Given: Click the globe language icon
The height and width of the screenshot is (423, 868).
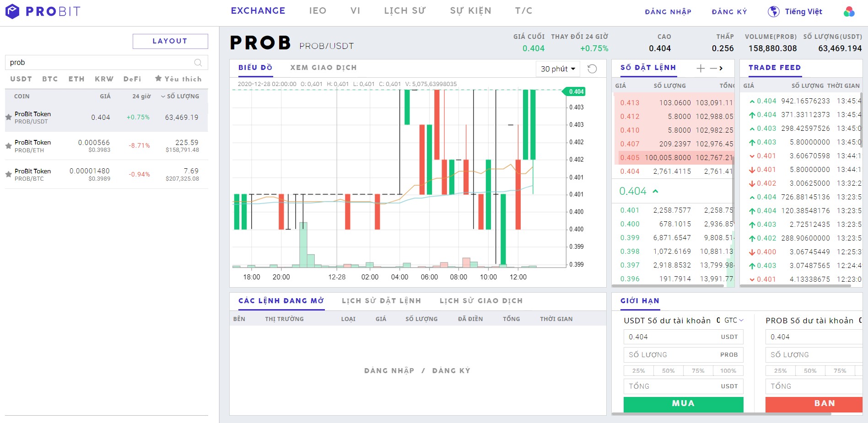Looking at the screenshot, I should point(773,11).
